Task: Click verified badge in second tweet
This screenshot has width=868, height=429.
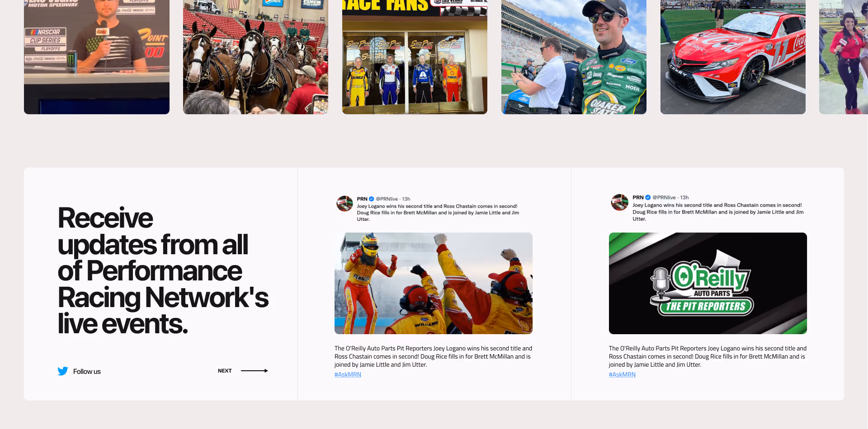Action: click(648, 197)
